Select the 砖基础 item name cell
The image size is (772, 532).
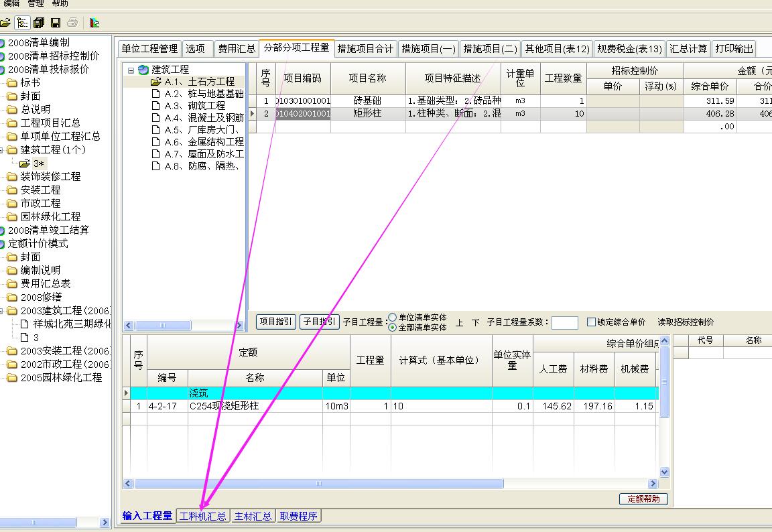368,101
